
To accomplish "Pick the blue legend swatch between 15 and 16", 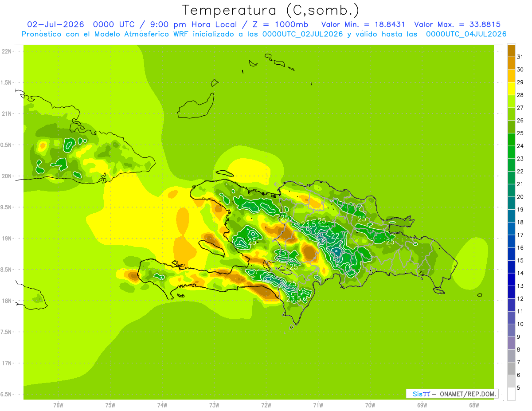I will click(x=511, y=254).
